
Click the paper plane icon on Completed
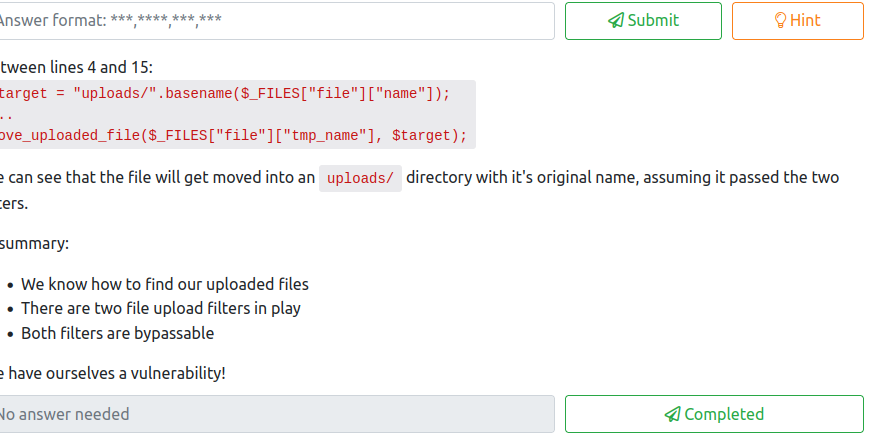[x=672, y=414]
